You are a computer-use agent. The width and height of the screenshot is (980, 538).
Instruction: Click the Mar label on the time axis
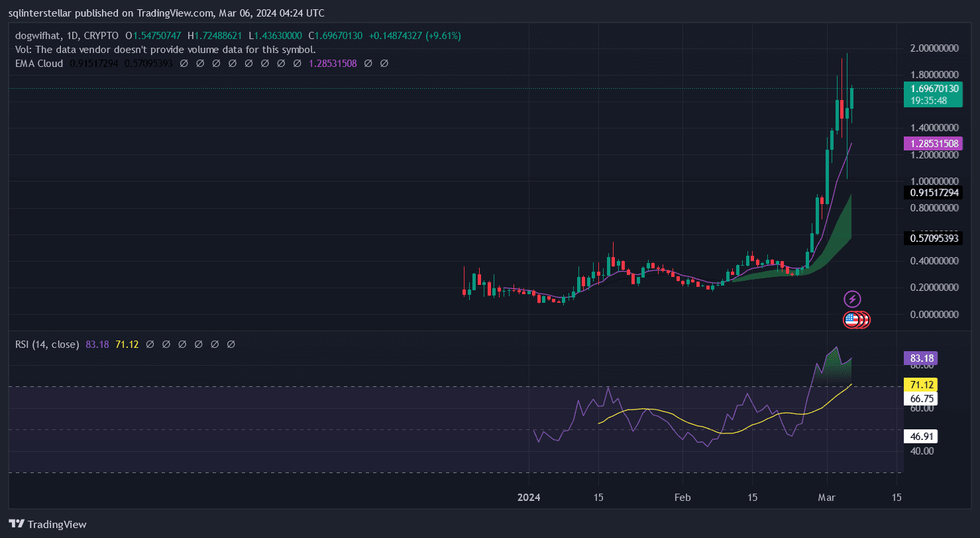click(x=826, y=497)
